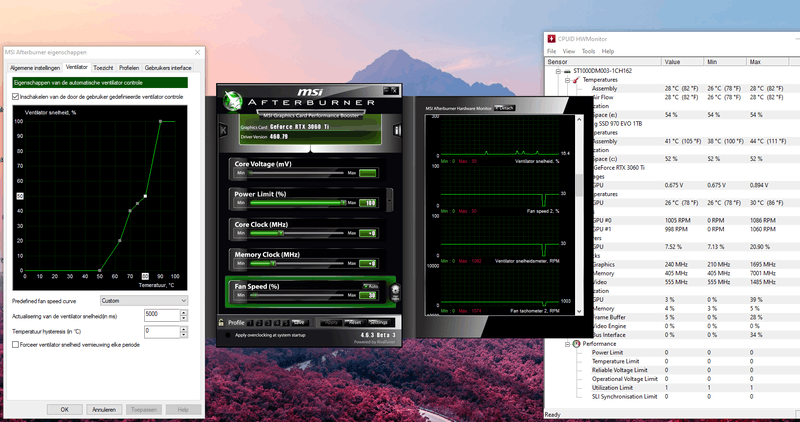Decrease ventilator update period stepper down

tap(184, 319)
